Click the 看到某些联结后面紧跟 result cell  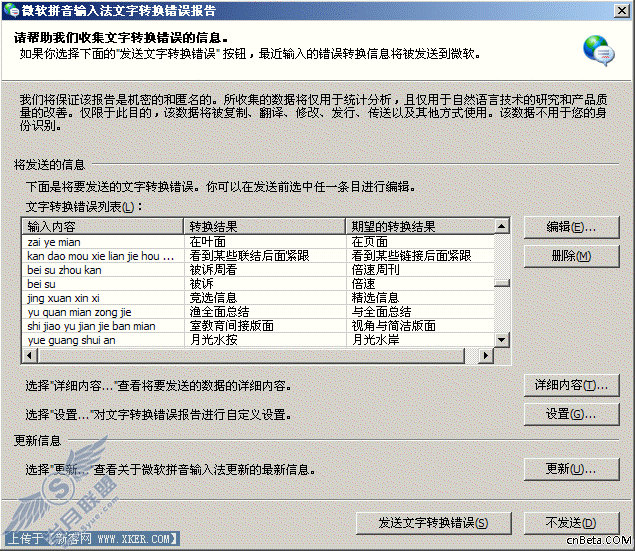[264, 256]
